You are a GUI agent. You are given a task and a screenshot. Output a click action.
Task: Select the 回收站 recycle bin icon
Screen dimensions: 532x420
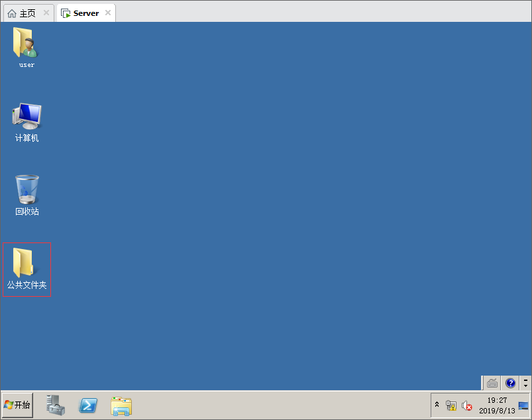[27, 195]
